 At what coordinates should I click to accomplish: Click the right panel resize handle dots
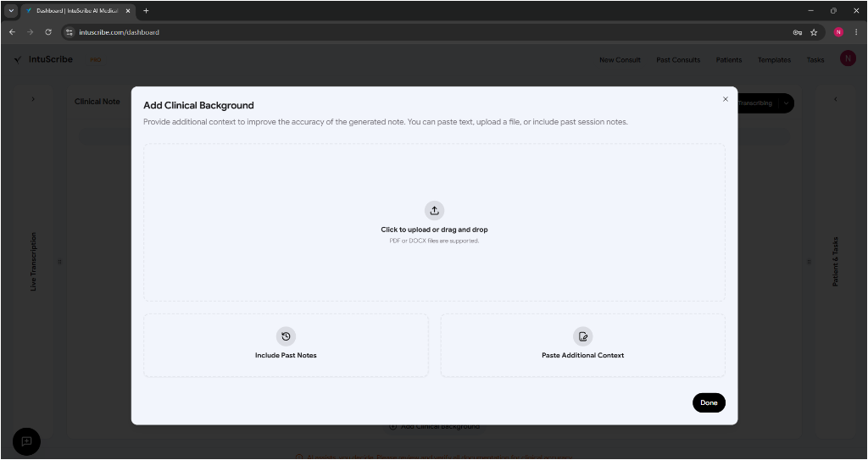pos(809,262)
